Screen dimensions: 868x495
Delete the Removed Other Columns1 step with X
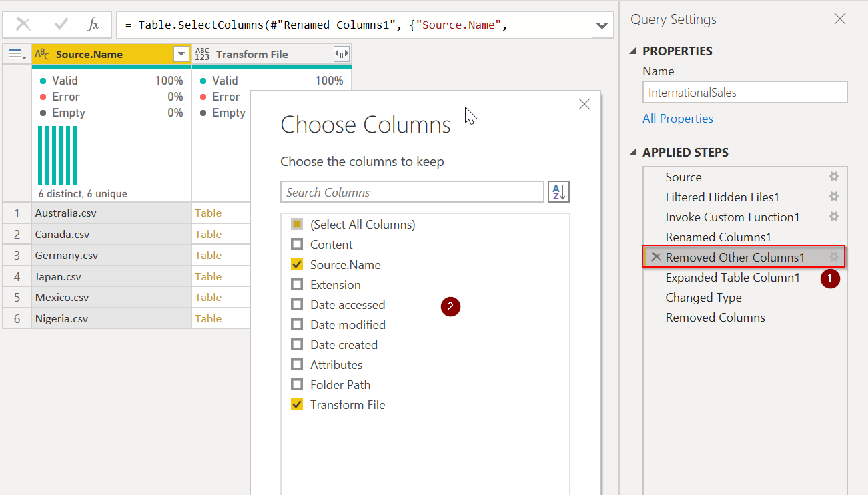click(x=656, y=257)
